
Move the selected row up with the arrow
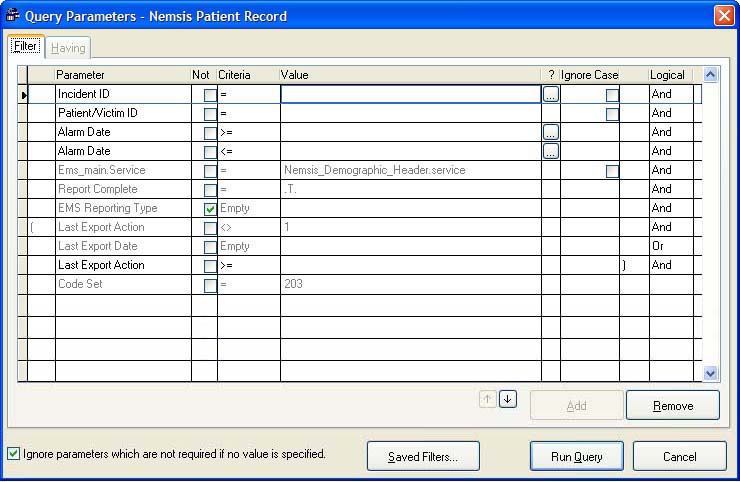(x=488, y=399)
